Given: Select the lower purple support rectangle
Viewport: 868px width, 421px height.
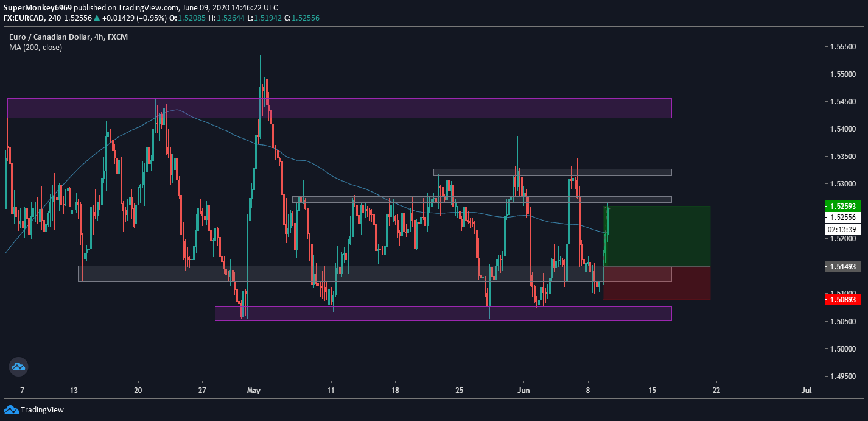Looking at the screenshot, I should point(443,314).
